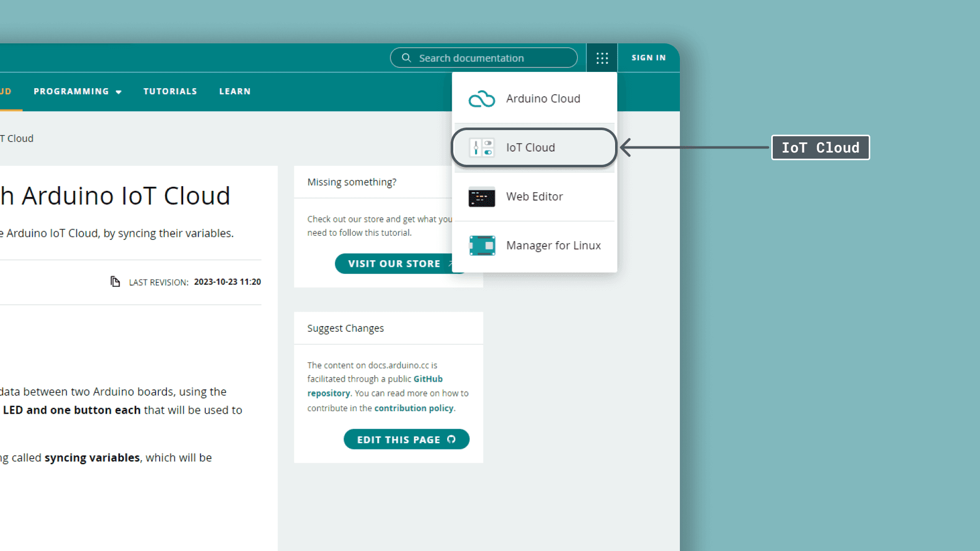Click the Web Editor terminal icon

481,196
